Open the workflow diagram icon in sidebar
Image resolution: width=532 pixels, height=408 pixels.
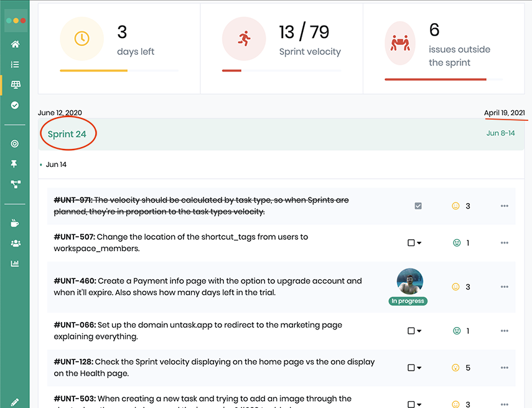pyautogui.click(x=16, y=184)
